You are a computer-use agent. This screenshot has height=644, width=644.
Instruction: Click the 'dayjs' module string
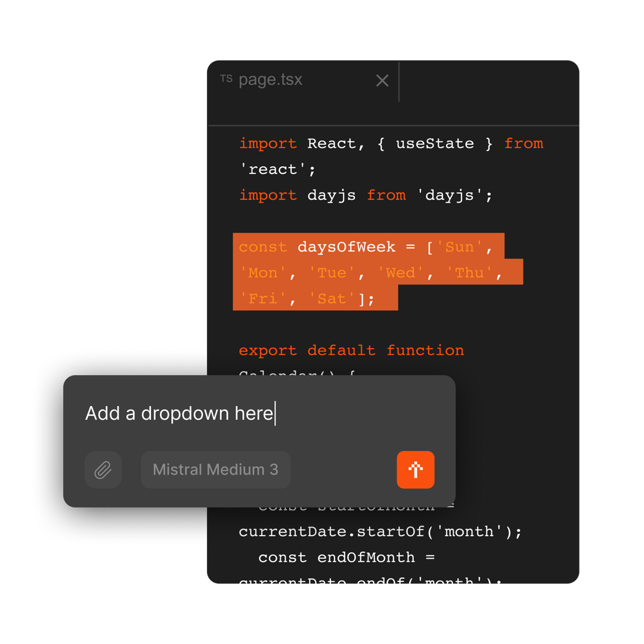click(x=454, y=196)
